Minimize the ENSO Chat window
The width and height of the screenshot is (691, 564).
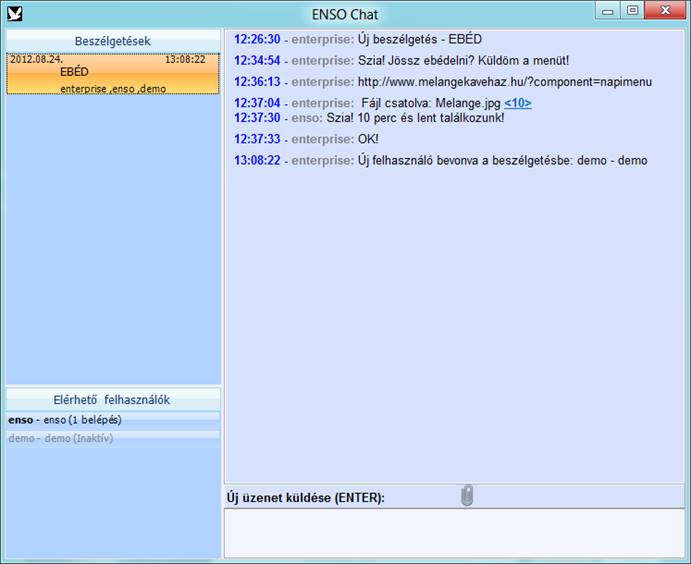click(x=608, y=11)
